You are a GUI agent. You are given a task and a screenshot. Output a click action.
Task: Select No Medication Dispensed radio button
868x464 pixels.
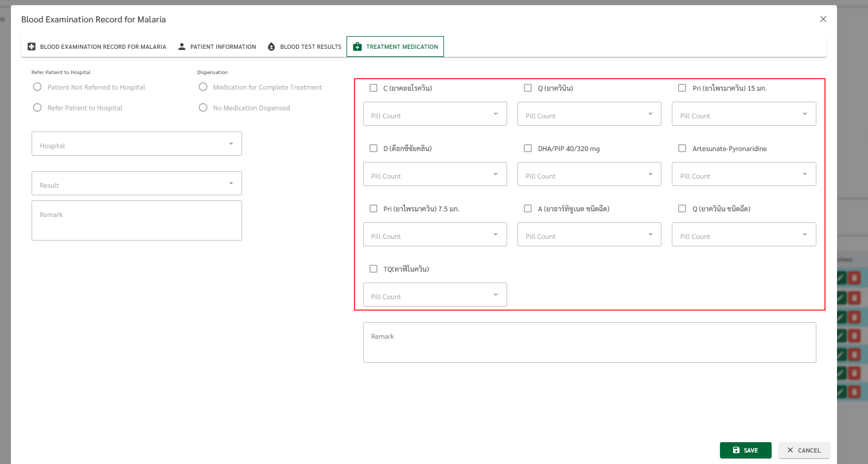[203, 107]
